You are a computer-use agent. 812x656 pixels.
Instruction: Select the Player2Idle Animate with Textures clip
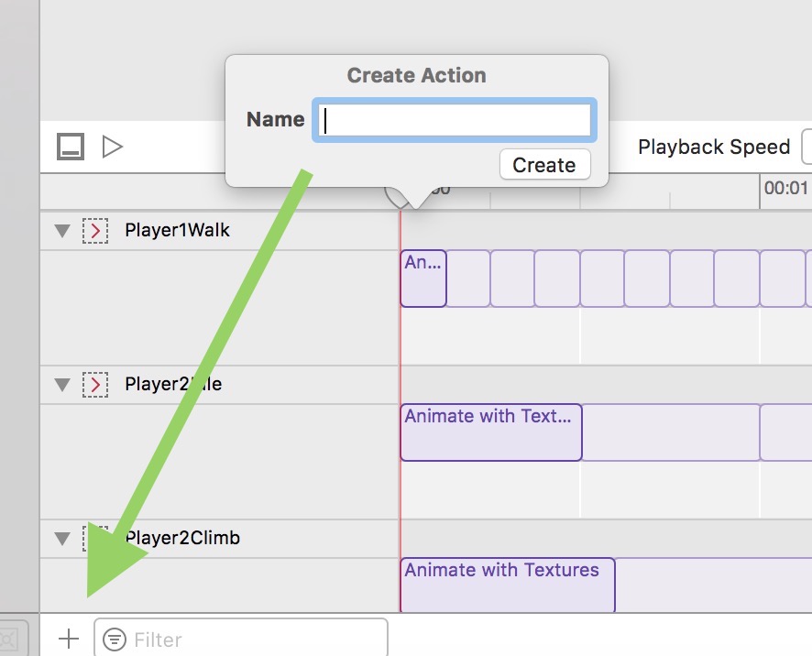click(x=490, y=432)
